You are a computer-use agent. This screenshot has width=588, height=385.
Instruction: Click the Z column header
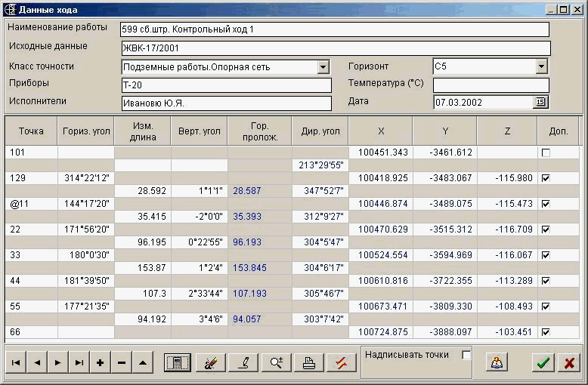[x=507, y=131]
